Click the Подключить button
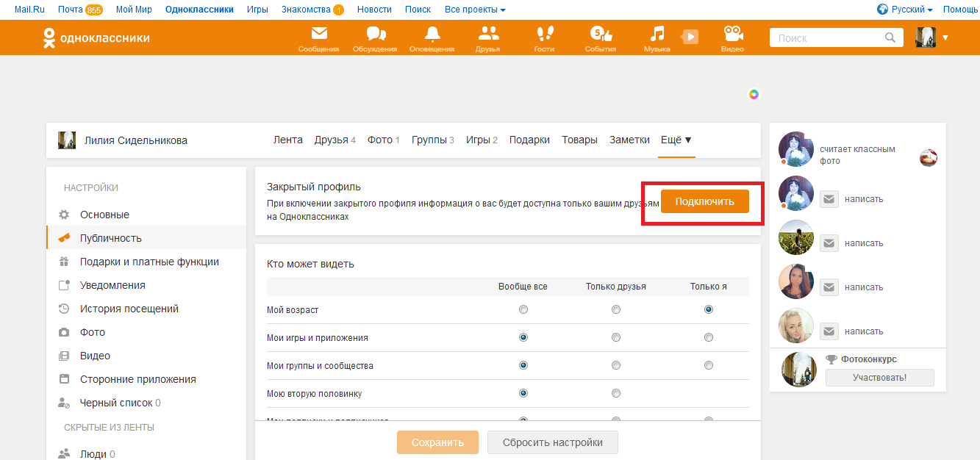Image resolution: width=980 pixels, height=460 pixels. [704, 202]
